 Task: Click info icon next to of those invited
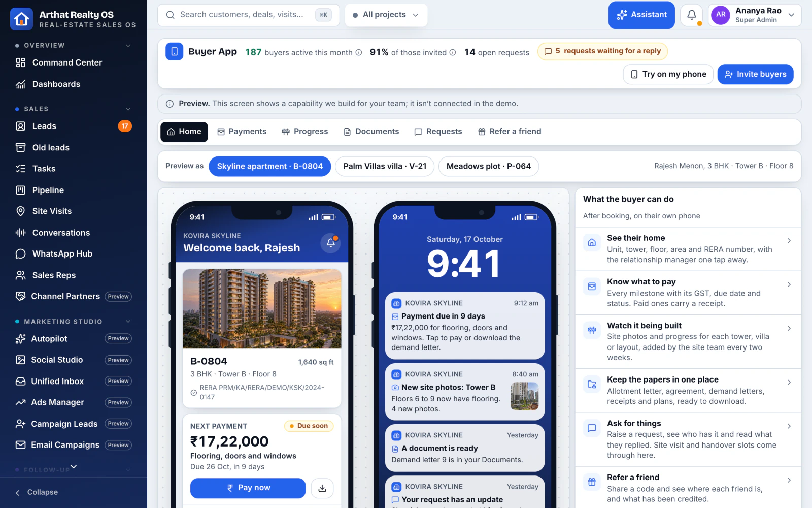pos(453,52)
